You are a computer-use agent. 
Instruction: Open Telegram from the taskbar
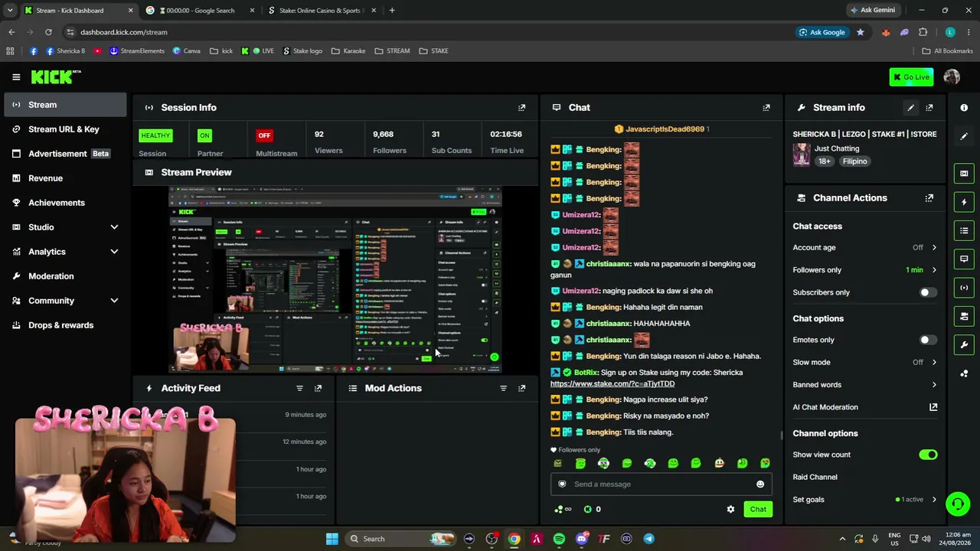[x=649, y=539]
